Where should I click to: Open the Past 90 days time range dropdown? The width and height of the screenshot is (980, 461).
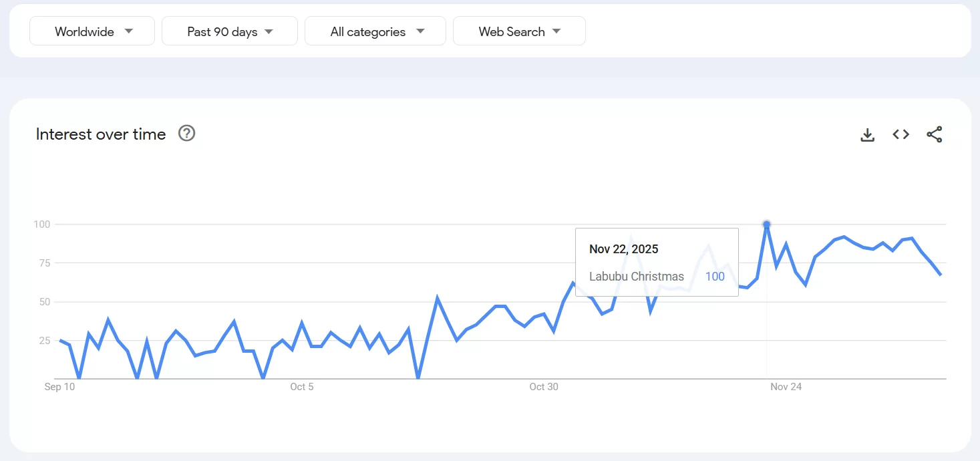pyautogui.click(x=229, y=31)
